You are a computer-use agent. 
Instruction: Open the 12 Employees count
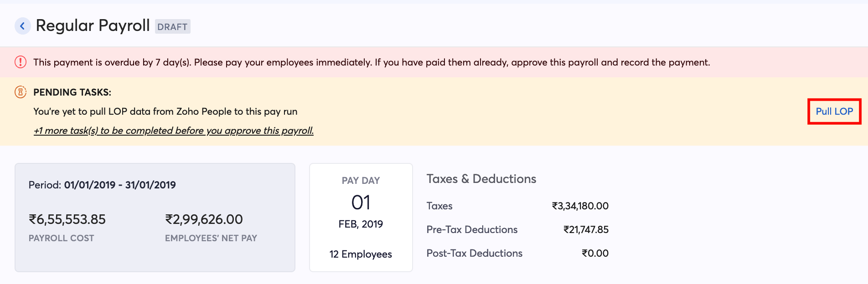361,254
